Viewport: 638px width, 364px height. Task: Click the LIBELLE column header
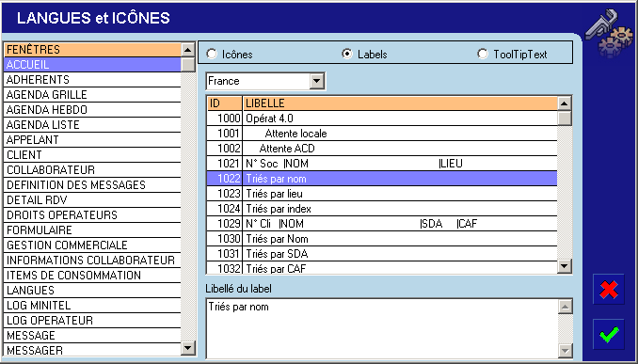click(400, 103)
